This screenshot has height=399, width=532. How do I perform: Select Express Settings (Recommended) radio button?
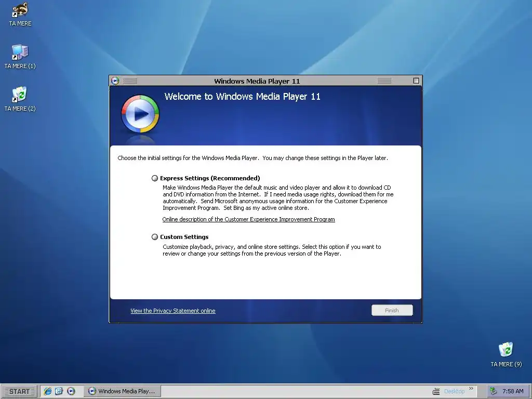point(155,178)
